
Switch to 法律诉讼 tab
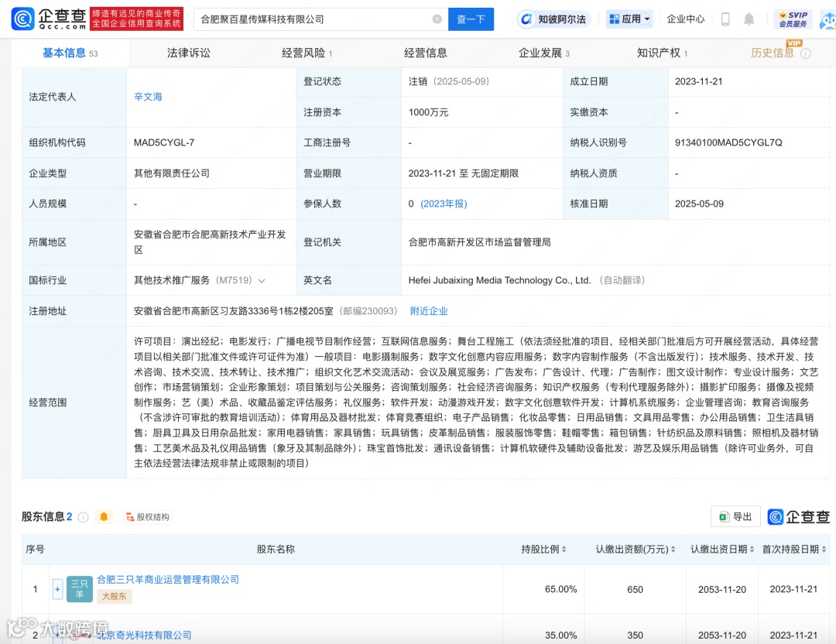point(188,53)
